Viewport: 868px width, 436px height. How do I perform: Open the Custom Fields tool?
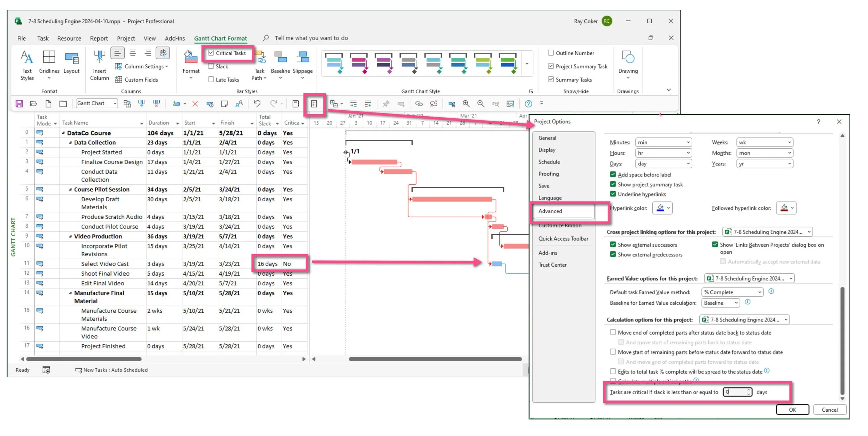click(136, 80)
